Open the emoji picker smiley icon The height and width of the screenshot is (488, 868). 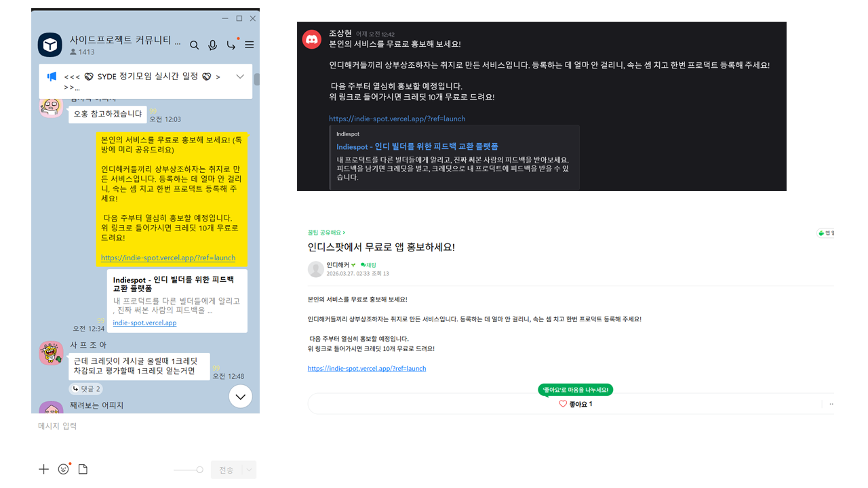pyautogui.click(x=63, y=468)
